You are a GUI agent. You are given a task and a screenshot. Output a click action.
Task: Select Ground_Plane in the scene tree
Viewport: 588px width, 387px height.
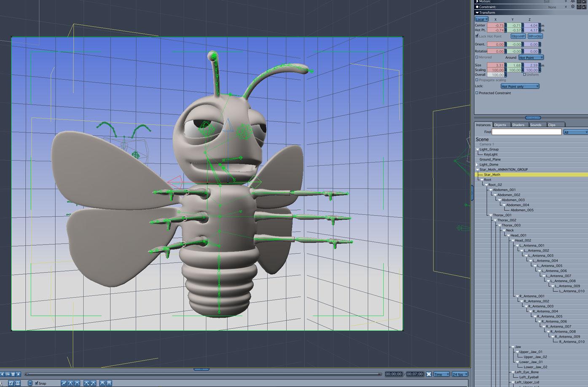490,160
